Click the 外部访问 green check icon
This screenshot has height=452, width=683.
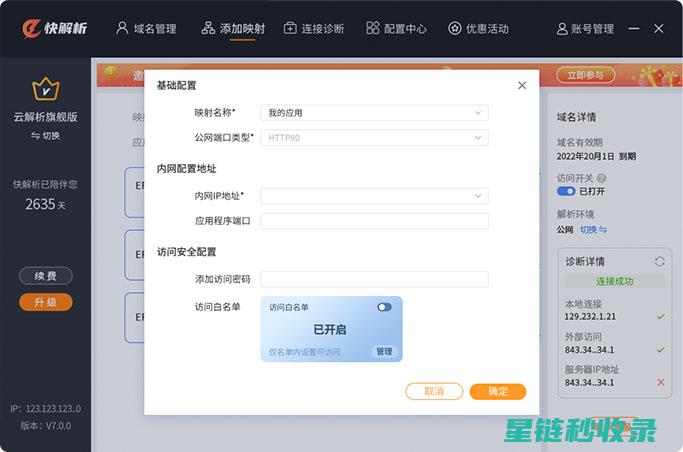660,350
